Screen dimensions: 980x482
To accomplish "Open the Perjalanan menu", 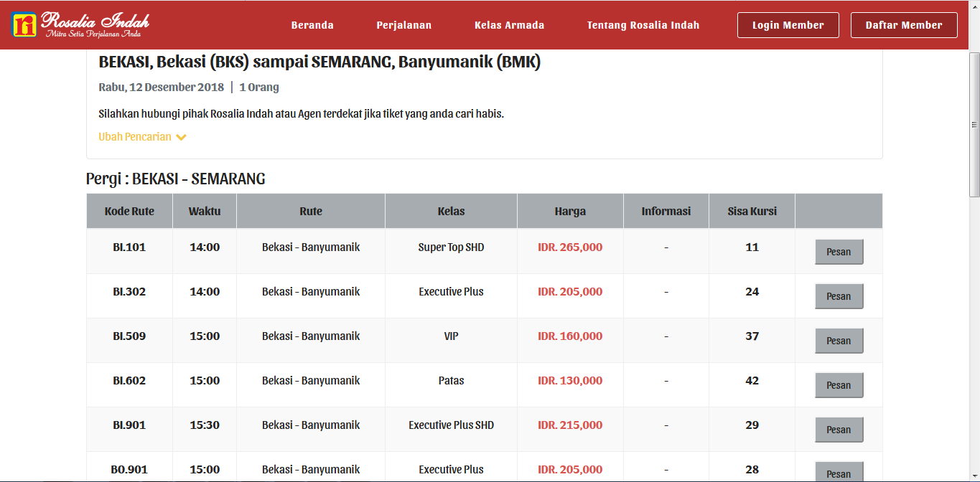I will point(403,24).
